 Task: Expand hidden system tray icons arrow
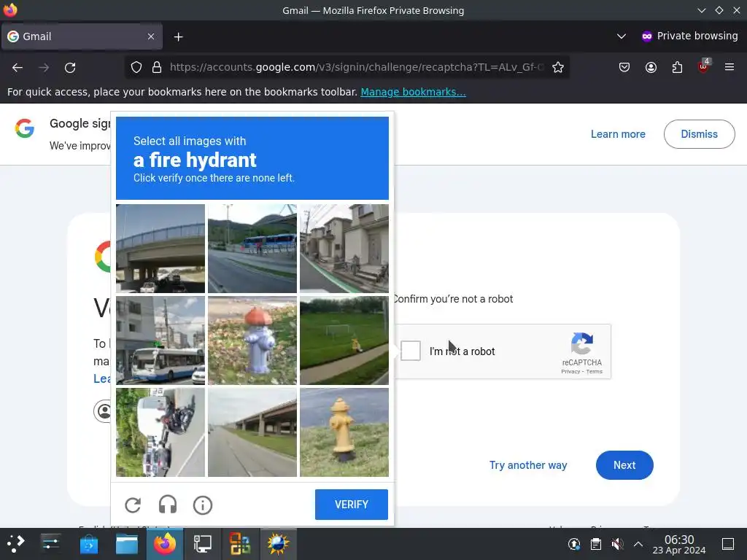pyautogui.click(x=638, y=544)
